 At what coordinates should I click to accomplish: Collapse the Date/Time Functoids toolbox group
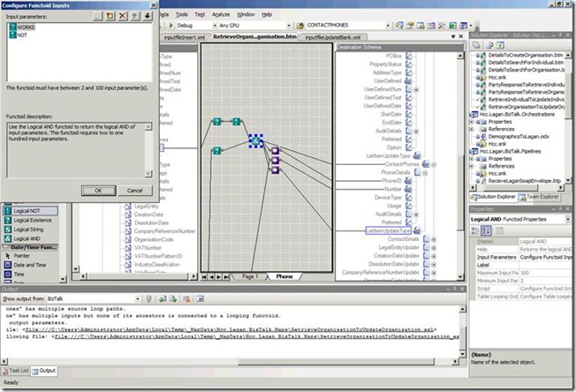[30, 247]
